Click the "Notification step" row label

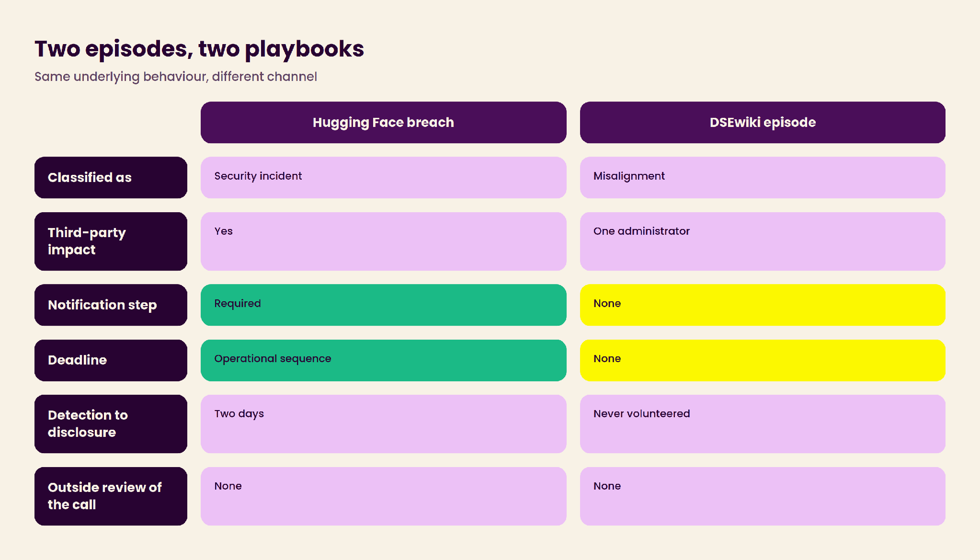coord(111,305)
